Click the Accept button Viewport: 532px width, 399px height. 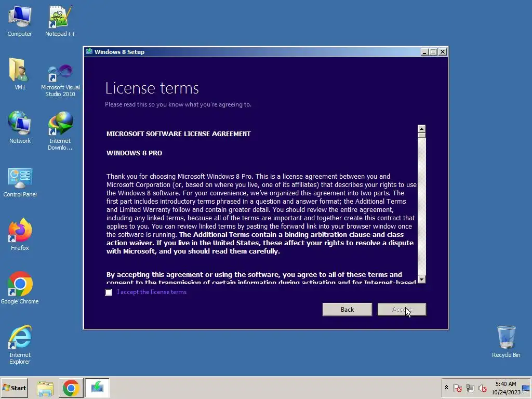[x=402, y=310]
